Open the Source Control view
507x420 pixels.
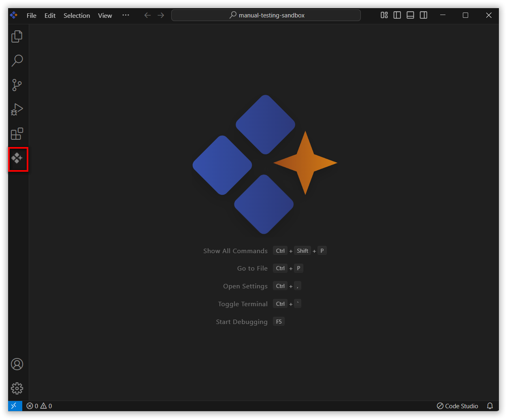(17, 85)
